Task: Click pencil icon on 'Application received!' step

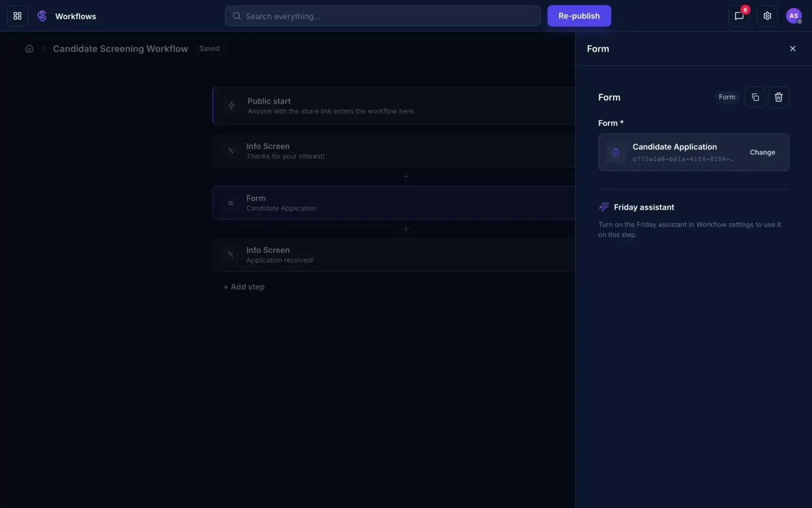Action: coord(230,255)
